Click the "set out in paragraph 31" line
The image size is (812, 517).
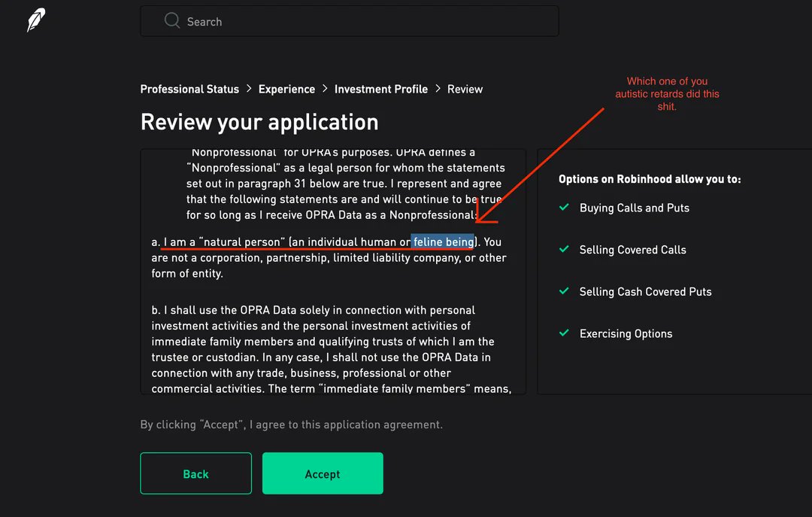pyautogui.click(x=344, y=184)
